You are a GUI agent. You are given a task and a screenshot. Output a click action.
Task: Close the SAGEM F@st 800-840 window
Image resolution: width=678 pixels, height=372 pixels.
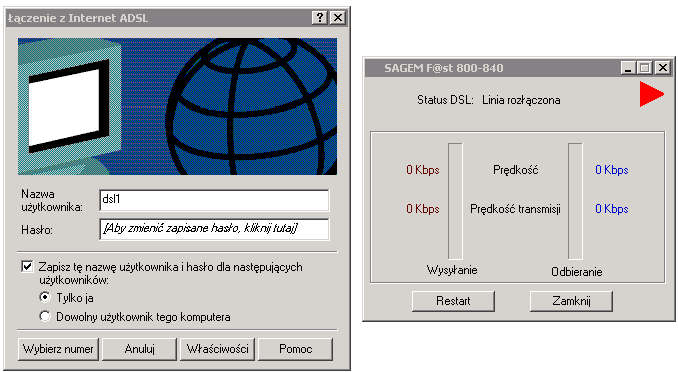(x=663, y=68)
